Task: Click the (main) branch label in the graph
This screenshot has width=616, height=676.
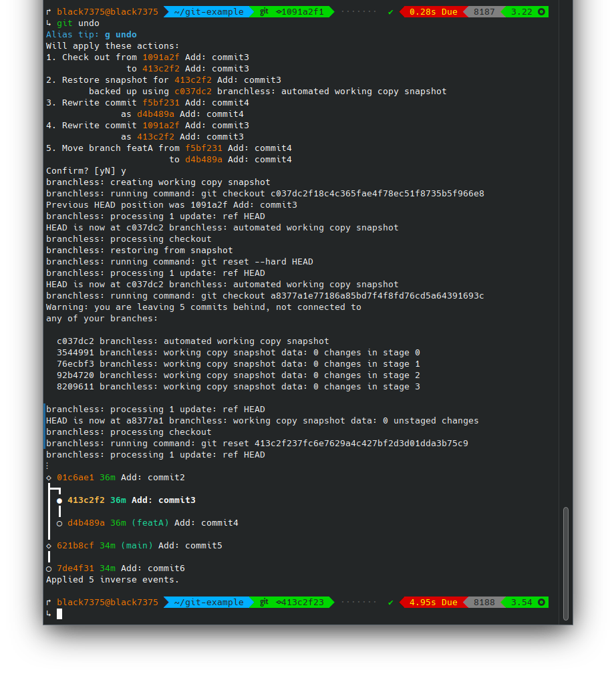Action: [x=137, y=546]
